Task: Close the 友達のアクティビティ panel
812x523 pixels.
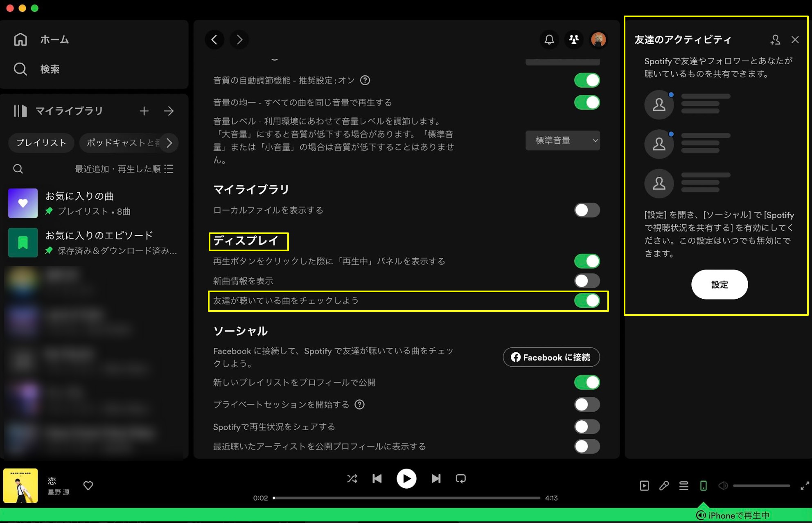Action: pyautogui.click(x=795, y=40)
